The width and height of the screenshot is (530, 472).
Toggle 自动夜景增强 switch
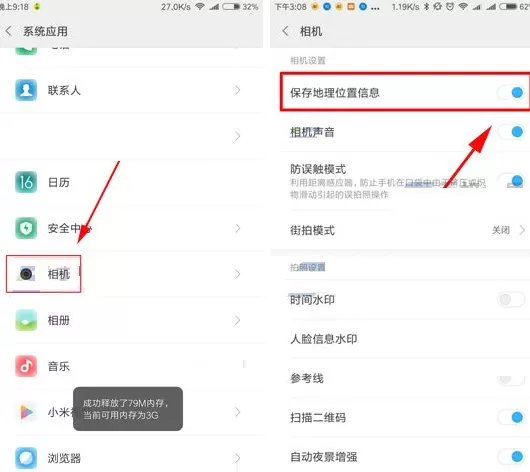tap(511, 456)
